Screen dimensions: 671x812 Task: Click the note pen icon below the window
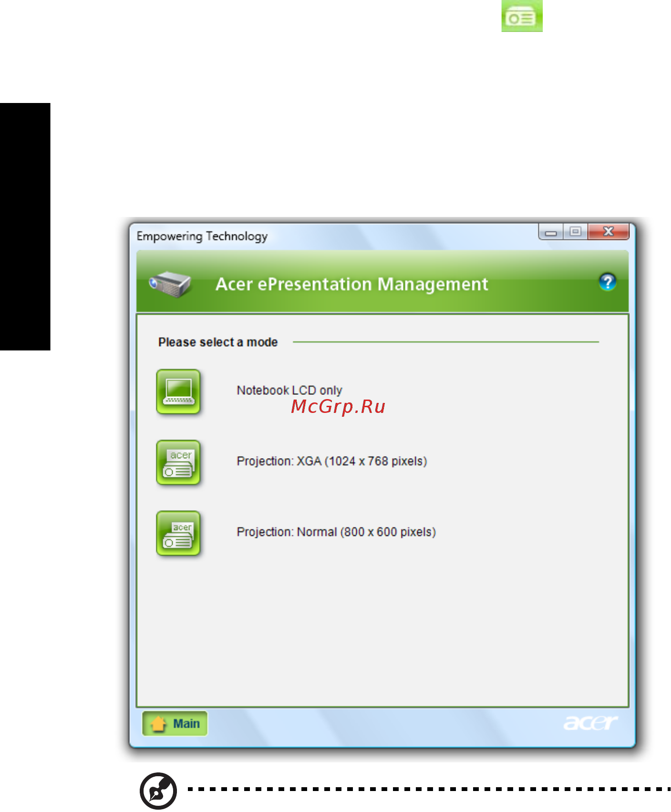158,791
